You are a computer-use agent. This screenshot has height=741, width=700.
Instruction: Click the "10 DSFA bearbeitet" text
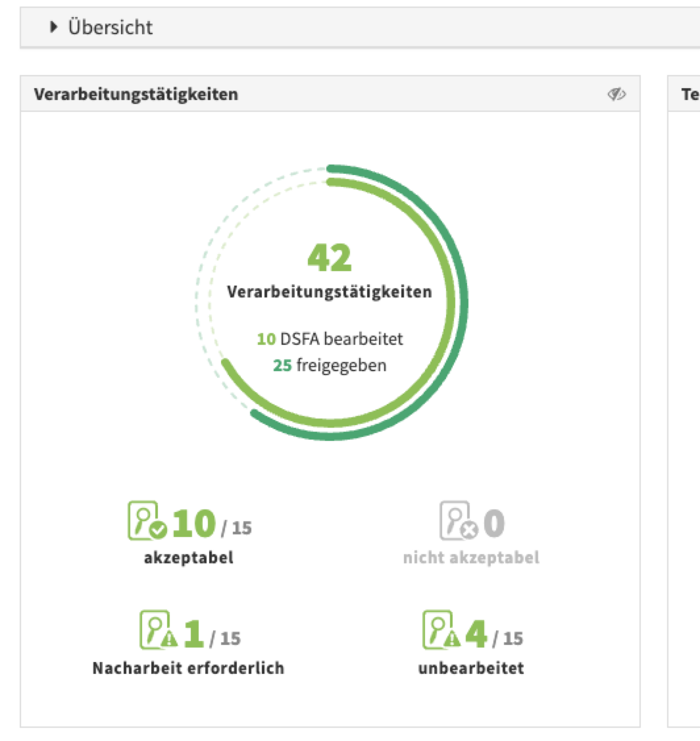coord(330,340)
